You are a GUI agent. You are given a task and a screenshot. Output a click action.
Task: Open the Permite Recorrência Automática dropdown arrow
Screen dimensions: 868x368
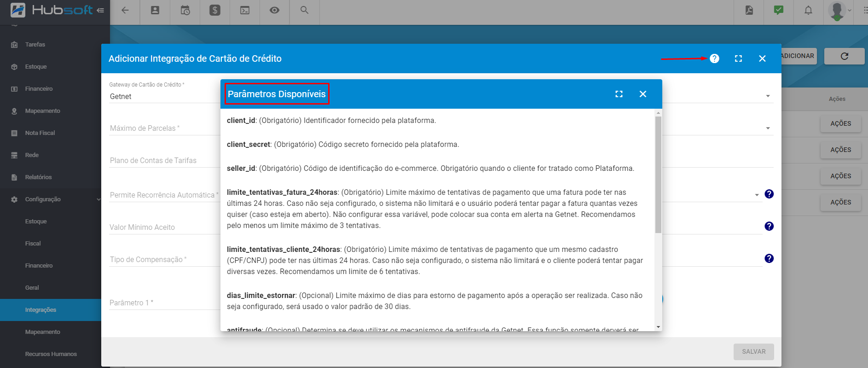pyautogui.click(x=757, y=195)
